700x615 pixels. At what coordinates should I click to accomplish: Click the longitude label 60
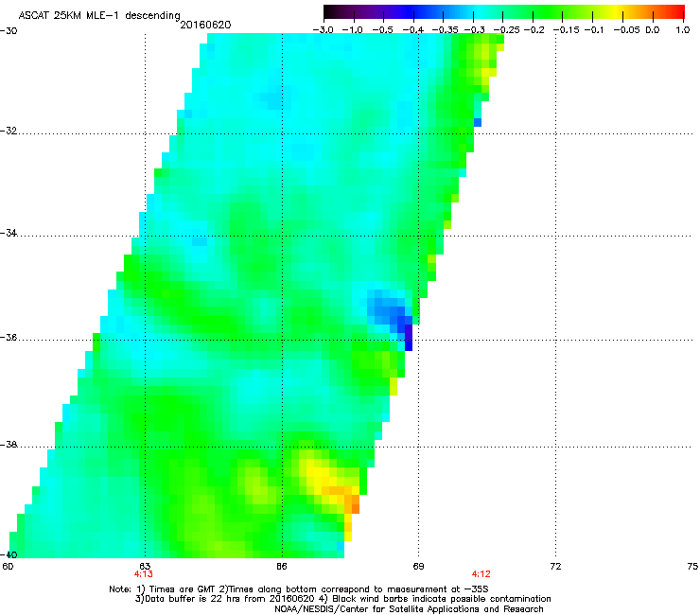pyautogui.click(x=8, y=567)
